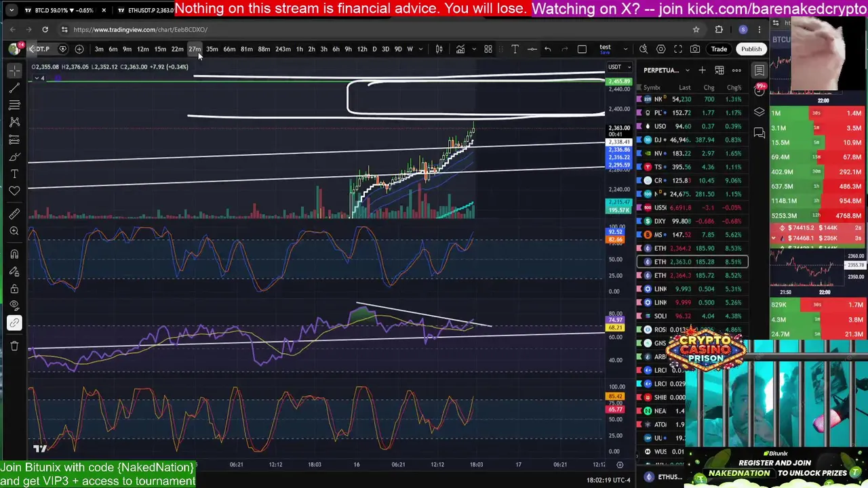
Task: Select the trend line drawing tool
Action: 14,88
